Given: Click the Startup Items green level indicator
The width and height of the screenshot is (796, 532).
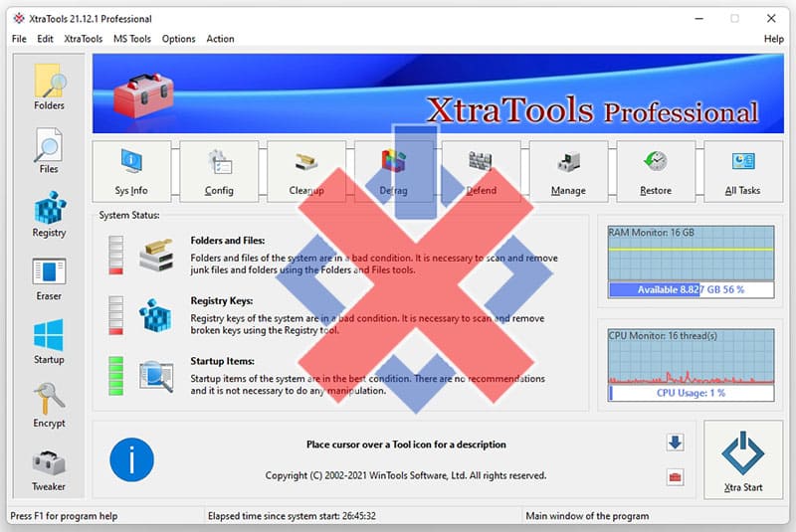Looking at the screenshot, I should (115, 376).
